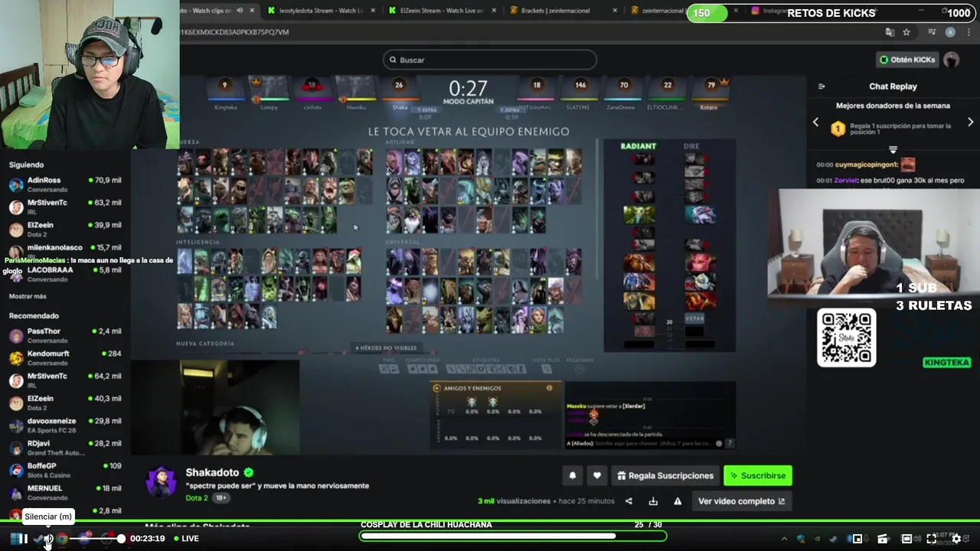The width and height of the screenshot is (980, 551).
Task: Open LACOBRAAA channel in sidebar
Action: point(65,273)
